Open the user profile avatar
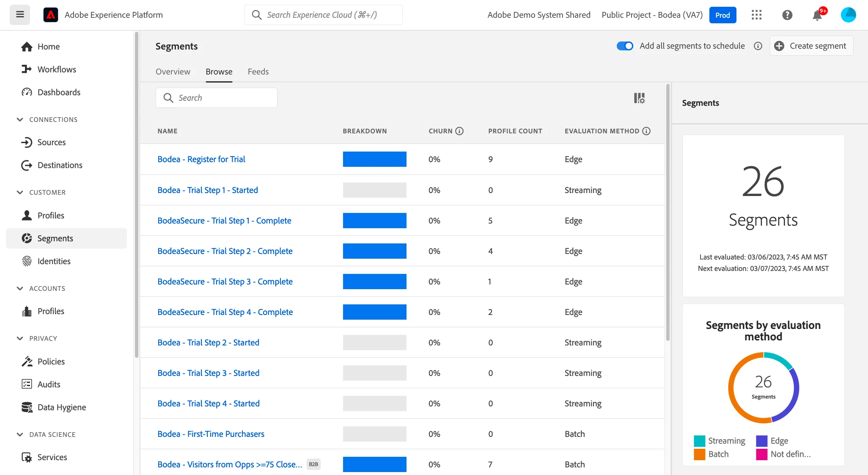Image resolution: width=868 pixels, height=475 pixels. (849, 15)
